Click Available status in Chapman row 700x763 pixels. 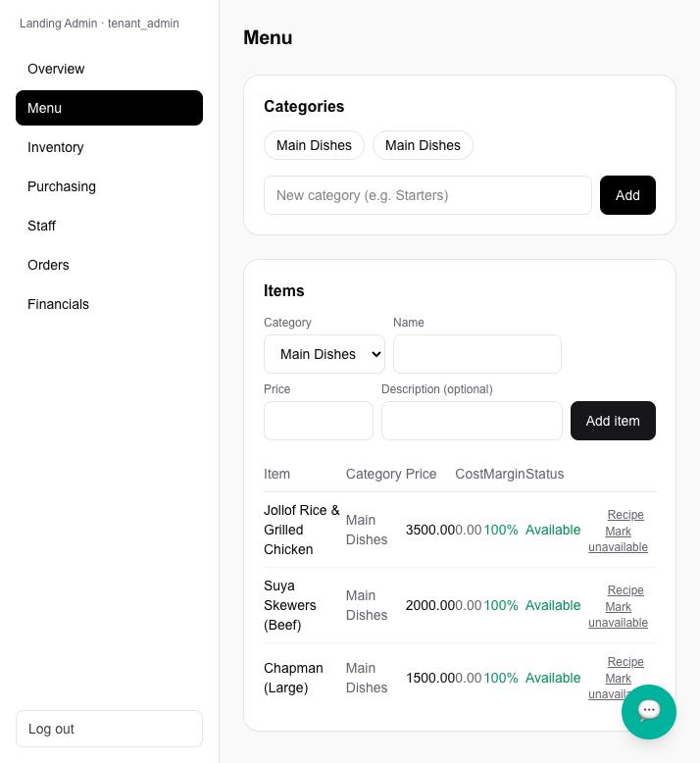click(553, 678)
